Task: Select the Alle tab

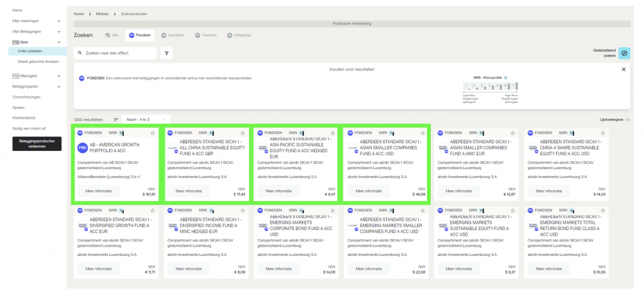Action: pyautogui.click(x=112, y=35)
